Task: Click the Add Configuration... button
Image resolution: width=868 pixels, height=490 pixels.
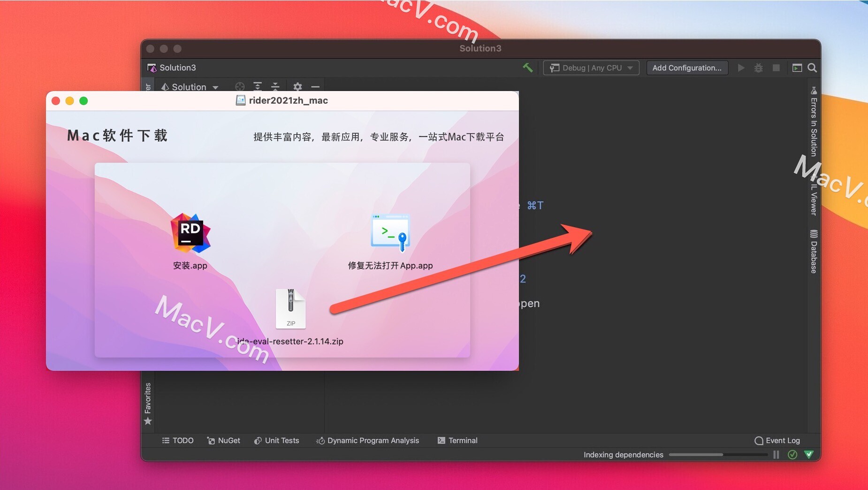Action: point(687,68)
